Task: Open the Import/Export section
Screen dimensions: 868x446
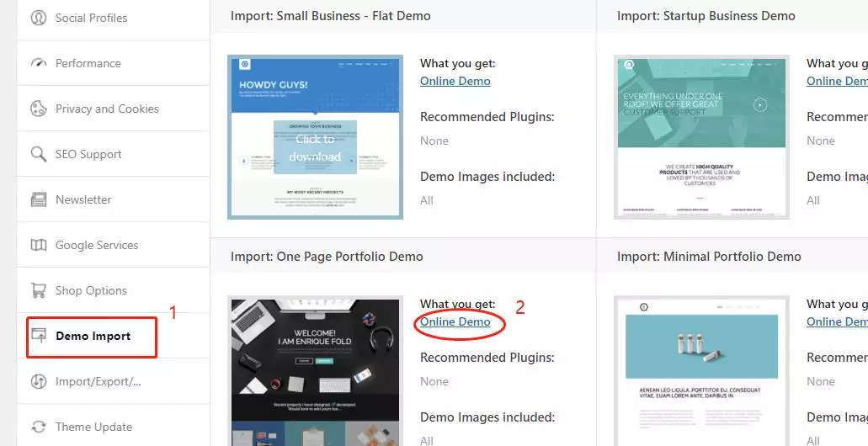Action: click(113, 381)
